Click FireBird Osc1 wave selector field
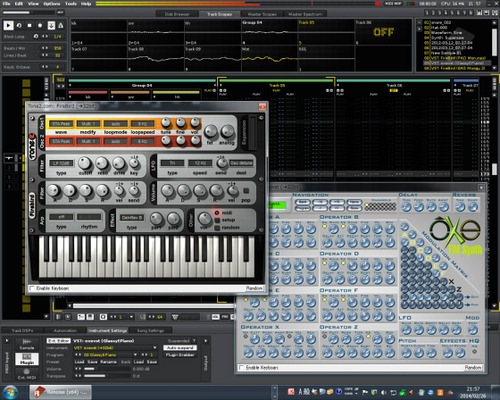This screenshot has width=500, height=400. pyautogui.click(x=61, y=124)
